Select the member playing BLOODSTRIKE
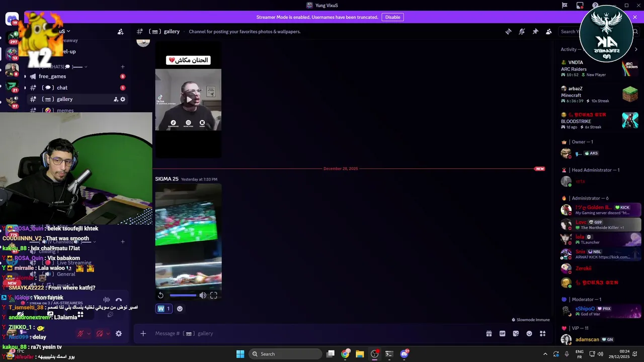 click(600, 121)
